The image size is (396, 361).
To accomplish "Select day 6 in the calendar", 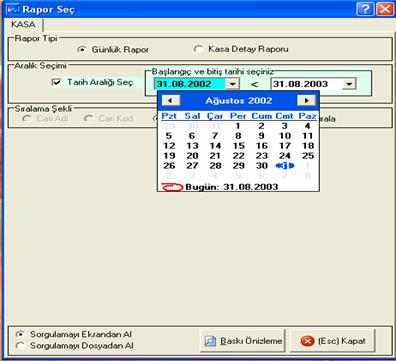I will pyautogui.click(x=192, y=136).
